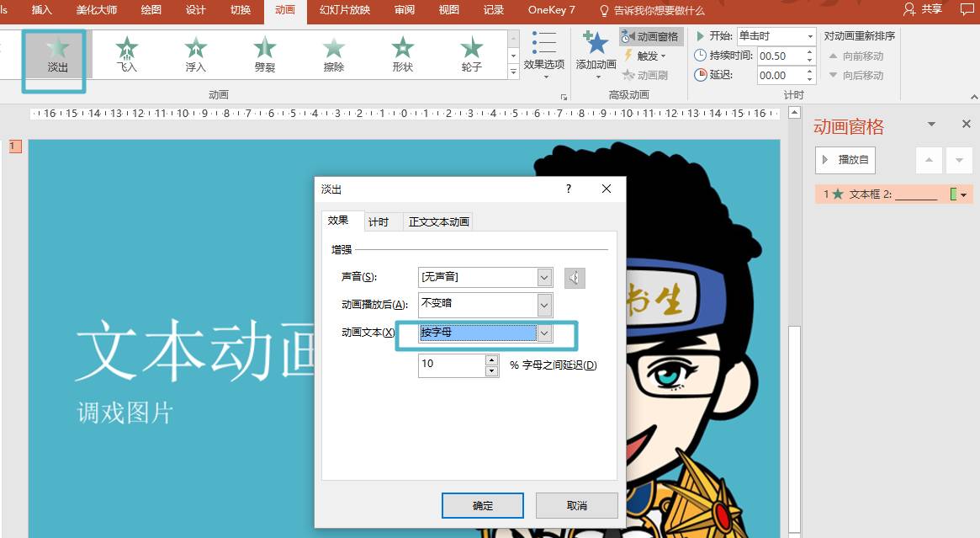Click the speaker volume icon in dialog
This screenshot has width=980, height=538.
pyautogui.click(x=575, y=278)
